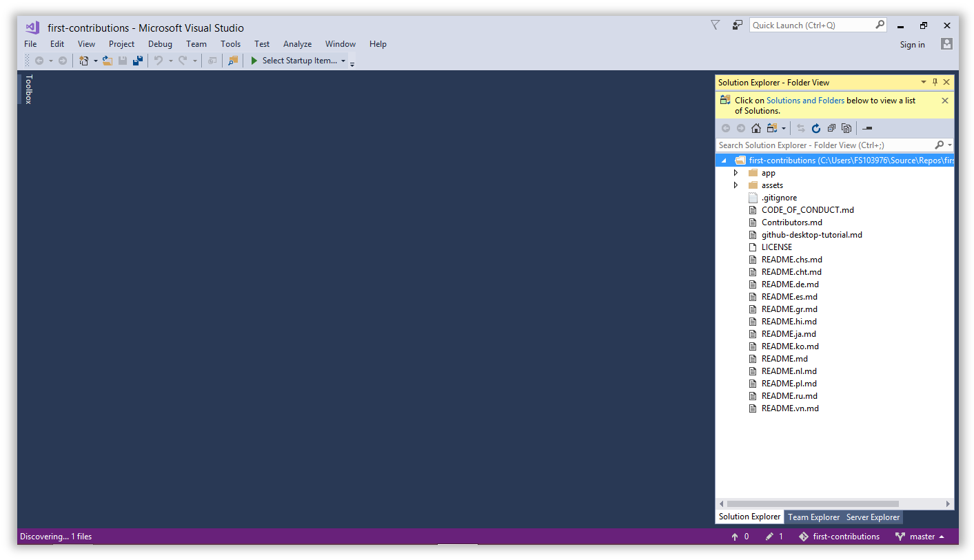Image resolution: width=974 pixels, height=560 pixels.
Task: Click the notifications flag funnel icon
Action: (x=716, y=25)
